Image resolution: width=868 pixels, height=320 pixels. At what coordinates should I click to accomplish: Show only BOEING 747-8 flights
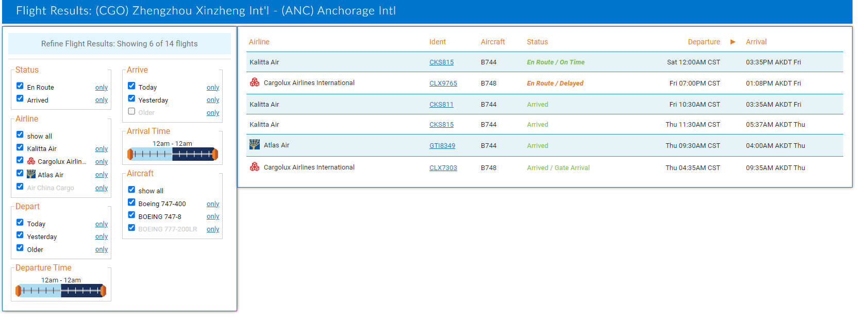click(213, 216)
